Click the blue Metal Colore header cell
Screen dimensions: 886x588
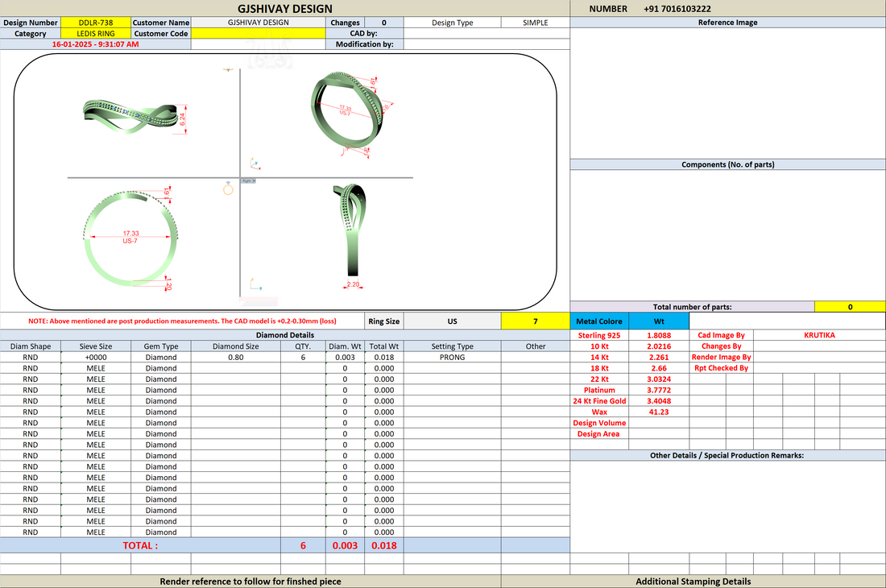[x=599, y=321]
